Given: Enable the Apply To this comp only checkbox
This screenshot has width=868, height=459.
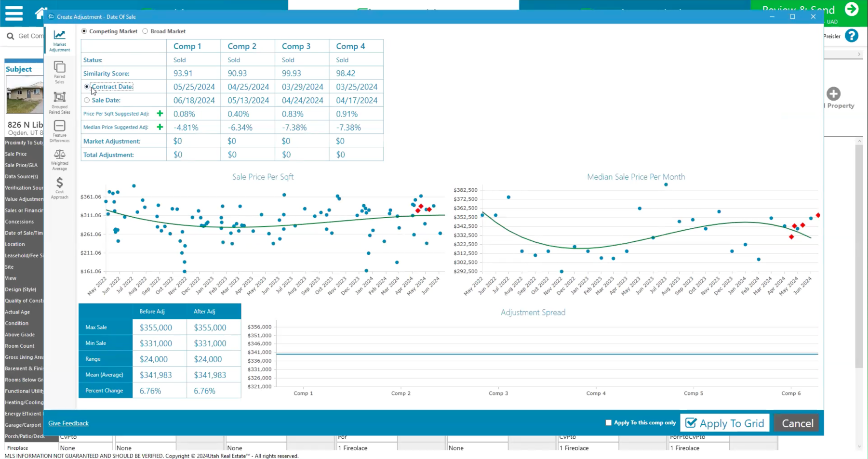Looking at the screenshot, I should pos(608,422).
